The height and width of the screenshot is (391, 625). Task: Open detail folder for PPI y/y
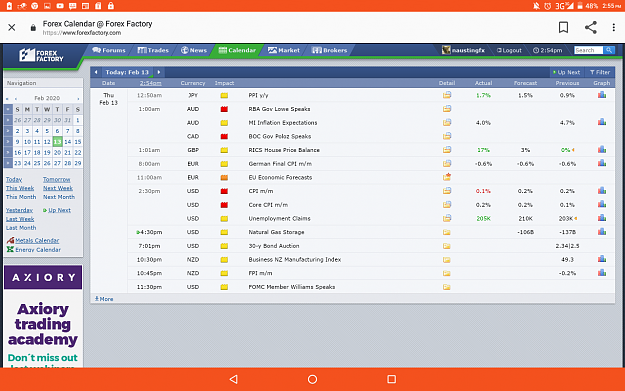click(446, 95)
